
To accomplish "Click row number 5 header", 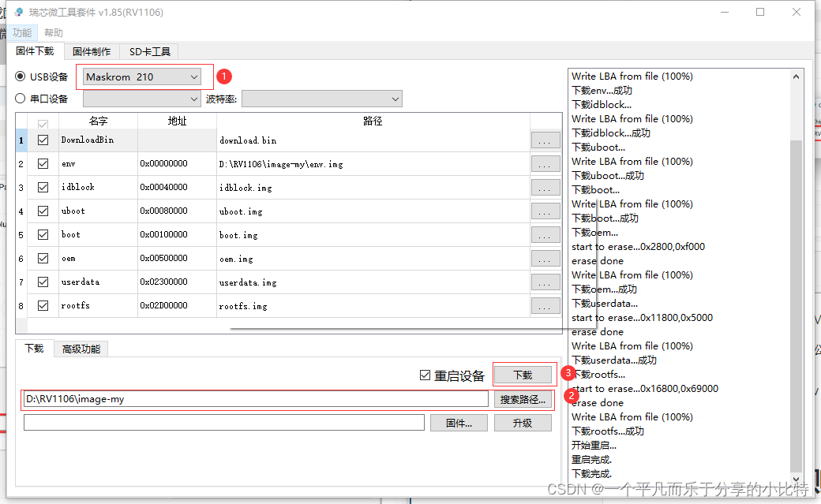I will coord(21,234).
